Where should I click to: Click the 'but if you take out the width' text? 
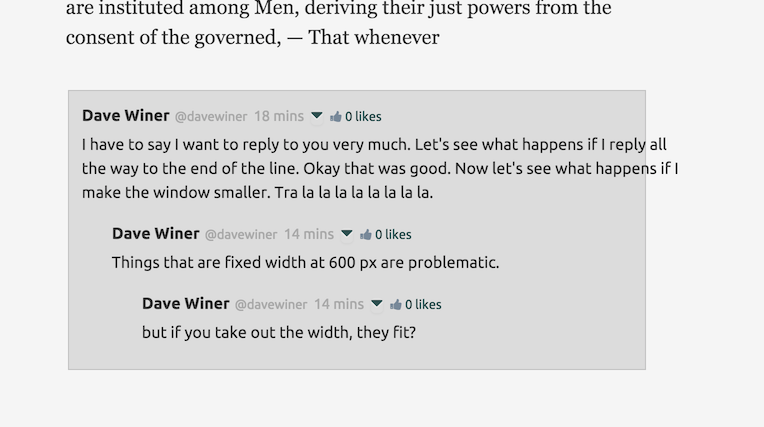point(278,333)
